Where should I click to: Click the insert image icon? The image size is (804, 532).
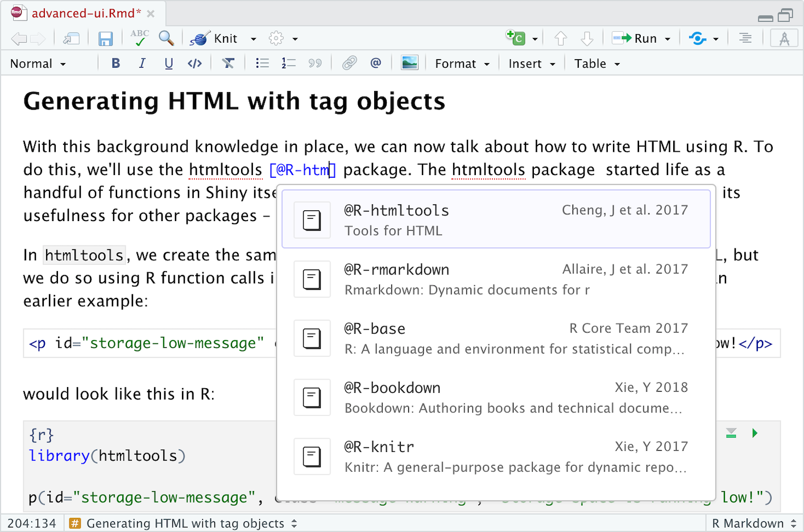point(409,63)
